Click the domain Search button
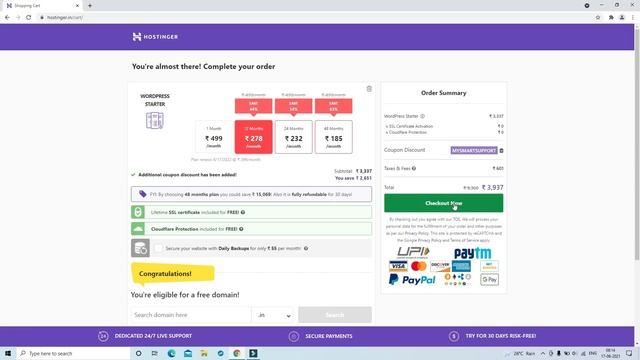 coord(335,315)
